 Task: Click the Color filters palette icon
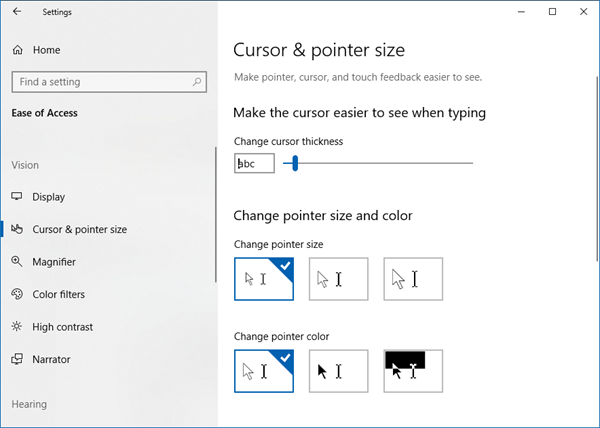[x=17, y=294]
